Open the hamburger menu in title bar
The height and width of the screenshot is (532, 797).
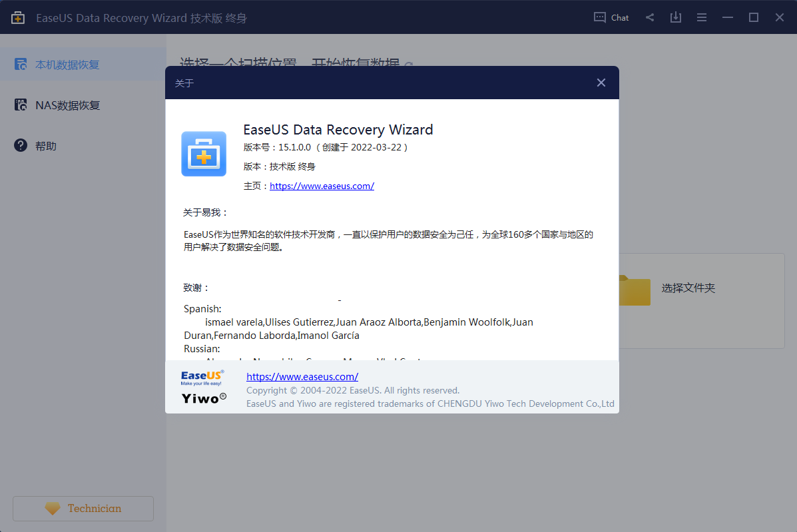click(x=701, y=18)
